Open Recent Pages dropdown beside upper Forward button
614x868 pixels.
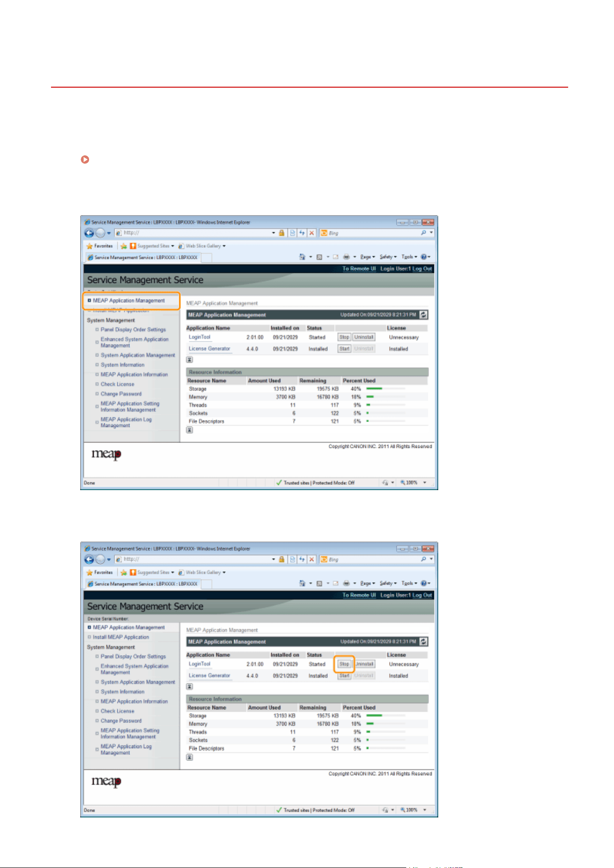(x=109, y=233)
